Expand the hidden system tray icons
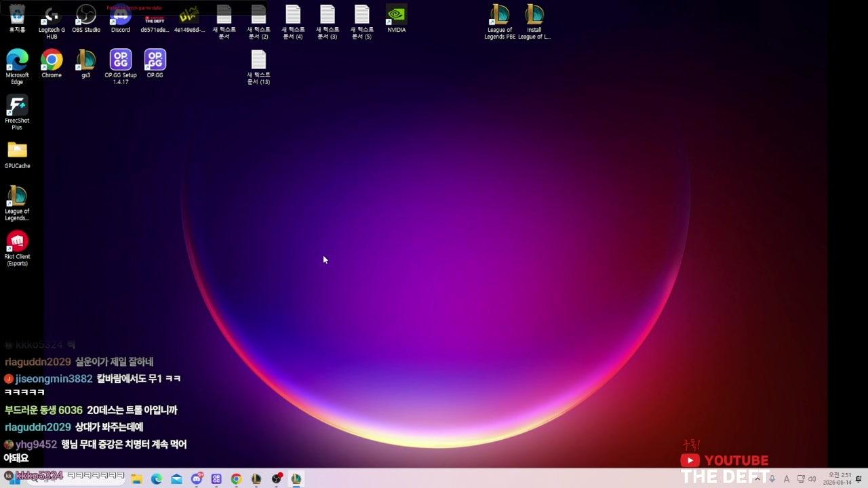The image size is (868, 488). (757, 479)
